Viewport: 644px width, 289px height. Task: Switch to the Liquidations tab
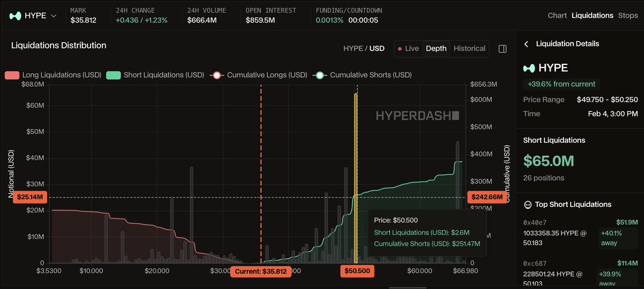[592, 16]
